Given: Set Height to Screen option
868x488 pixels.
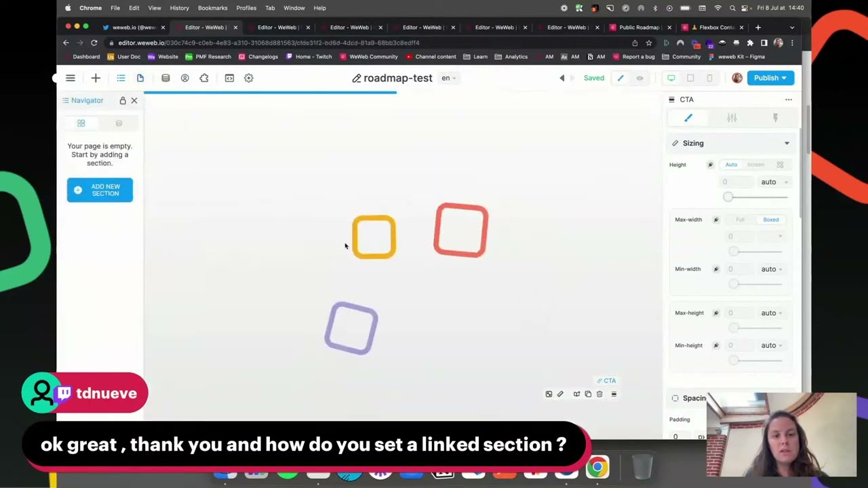Looking at the screenshot, I should click(755, 165).
